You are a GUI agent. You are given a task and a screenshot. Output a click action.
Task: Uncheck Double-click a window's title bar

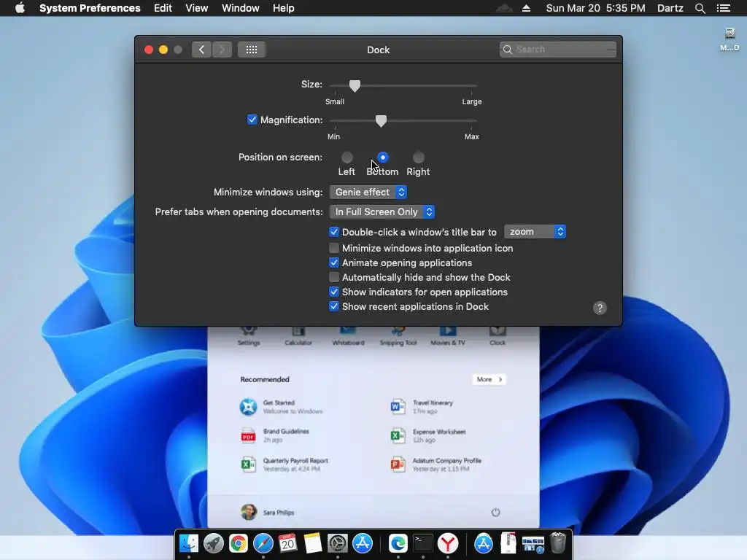(x=334, y=232)
